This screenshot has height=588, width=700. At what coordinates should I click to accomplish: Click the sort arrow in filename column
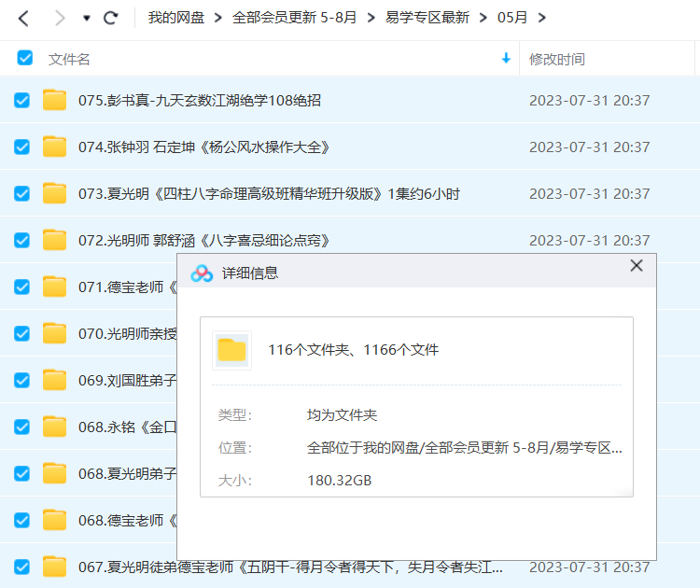(506, 59)
